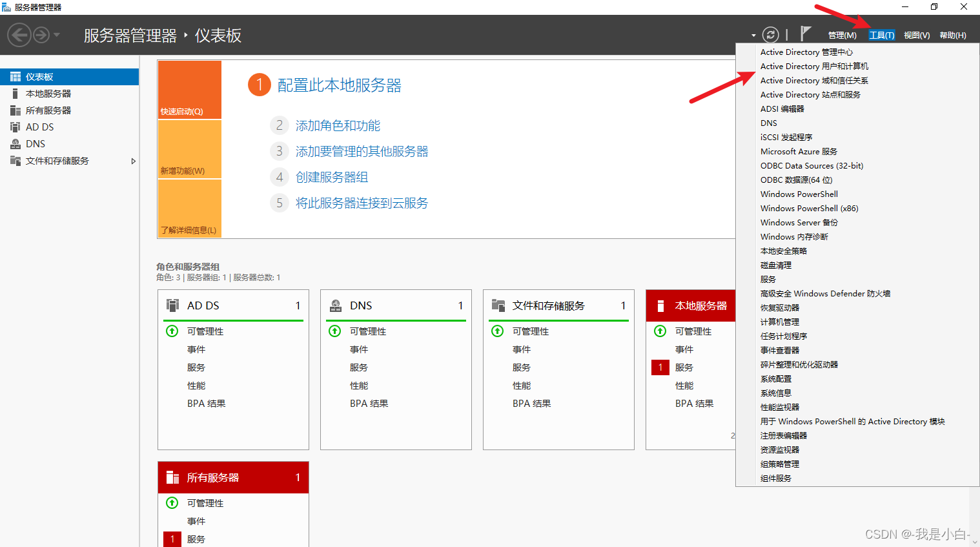Select 所有服务器 in the left sidebar
The image size is (980, 547).
[x=69, y=110]
